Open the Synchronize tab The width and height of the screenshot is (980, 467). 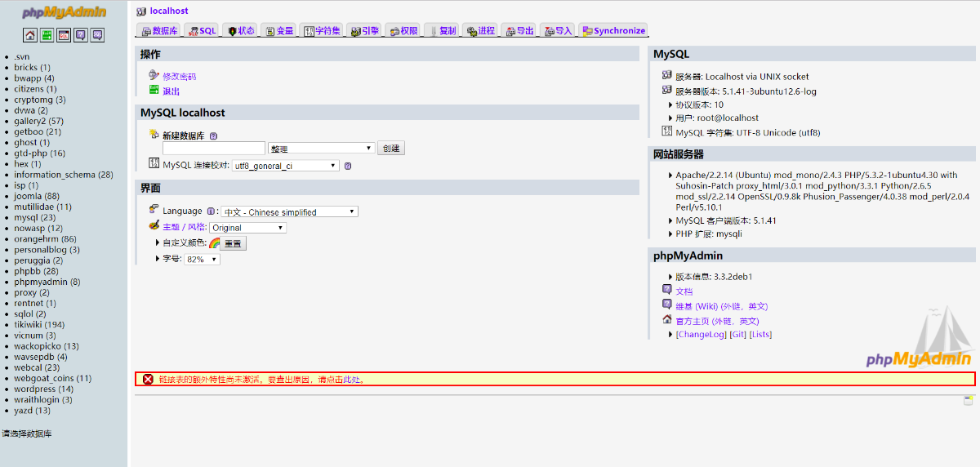(x=613, y=30)
